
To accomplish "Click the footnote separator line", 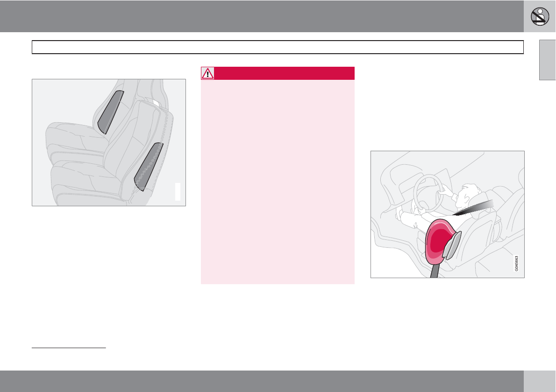I will pos(69,348).
